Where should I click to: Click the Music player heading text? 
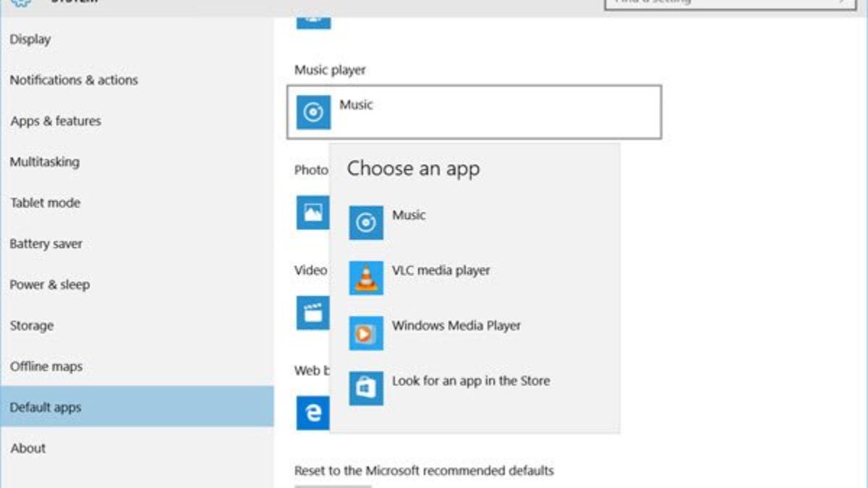coord(330,70)
